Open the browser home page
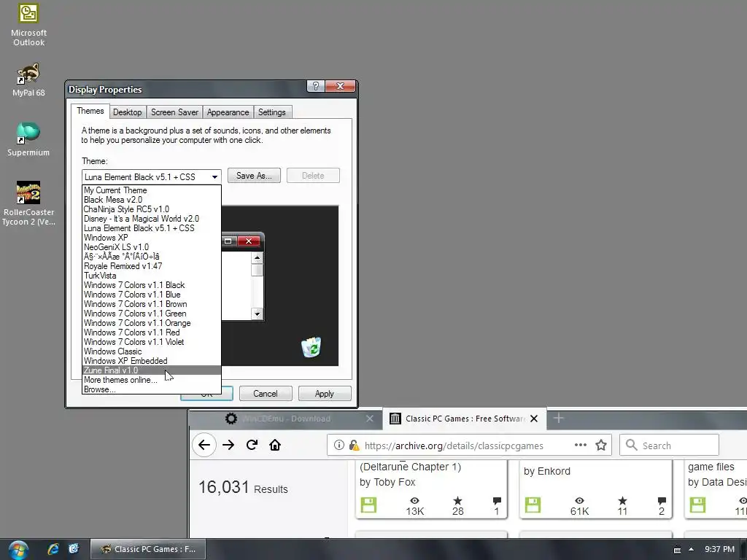This screenshot has width=747, height=560. pyautogui.click(x=275, y=446)
